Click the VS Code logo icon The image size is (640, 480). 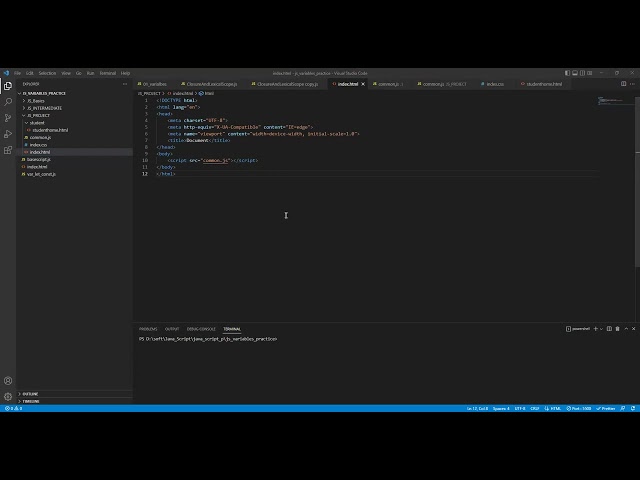click(6, 73)
